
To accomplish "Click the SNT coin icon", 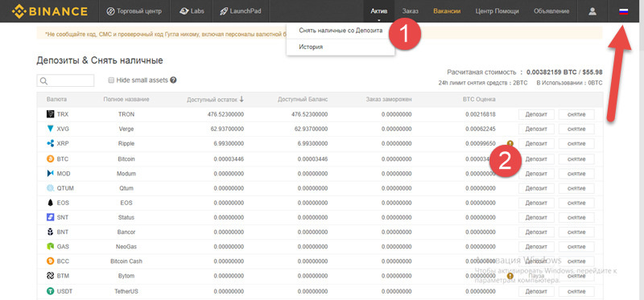I will (x=51, y=217).
